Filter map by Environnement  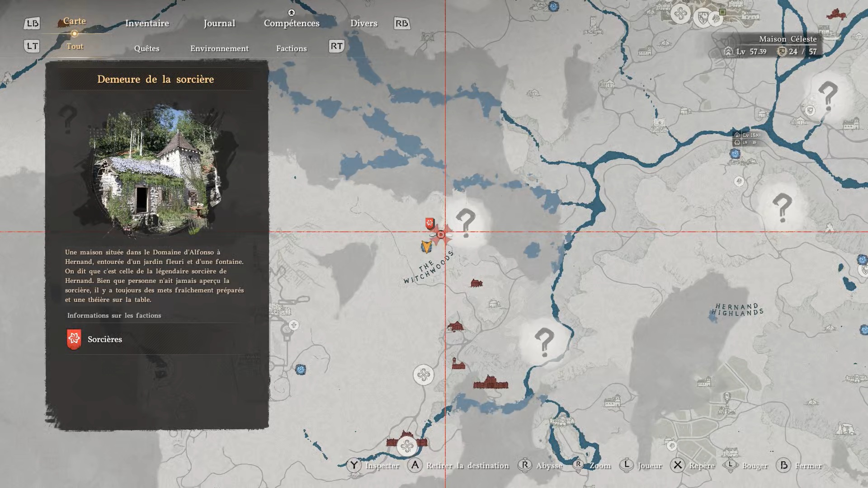click(x=219, y=48)
